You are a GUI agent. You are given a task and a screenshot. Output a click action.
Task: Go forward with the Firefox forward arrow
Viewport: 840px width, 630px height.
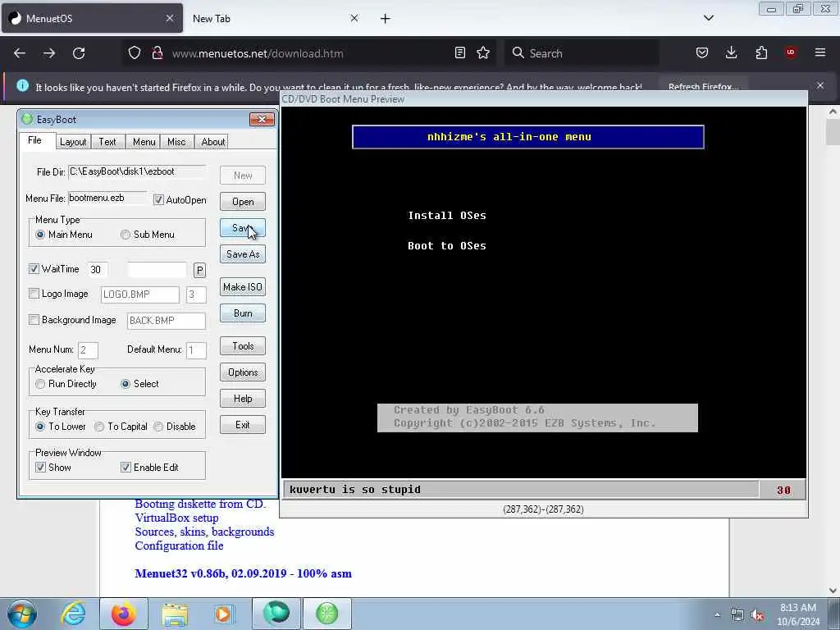[x=49, y=53]
